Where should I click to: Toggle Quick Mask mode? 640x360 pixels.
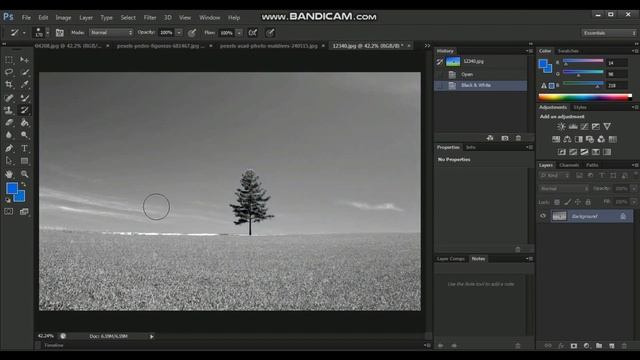[9, 211]
